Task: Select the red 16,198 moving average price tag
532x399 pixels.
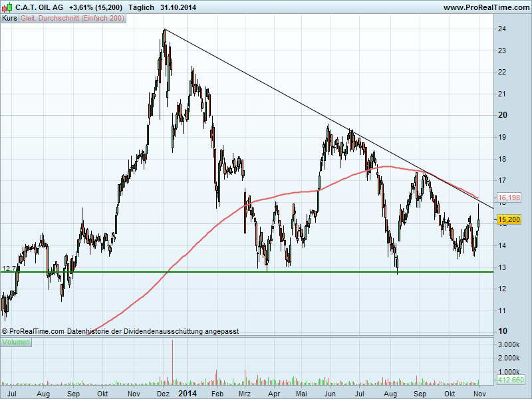Action: [509, 198]
